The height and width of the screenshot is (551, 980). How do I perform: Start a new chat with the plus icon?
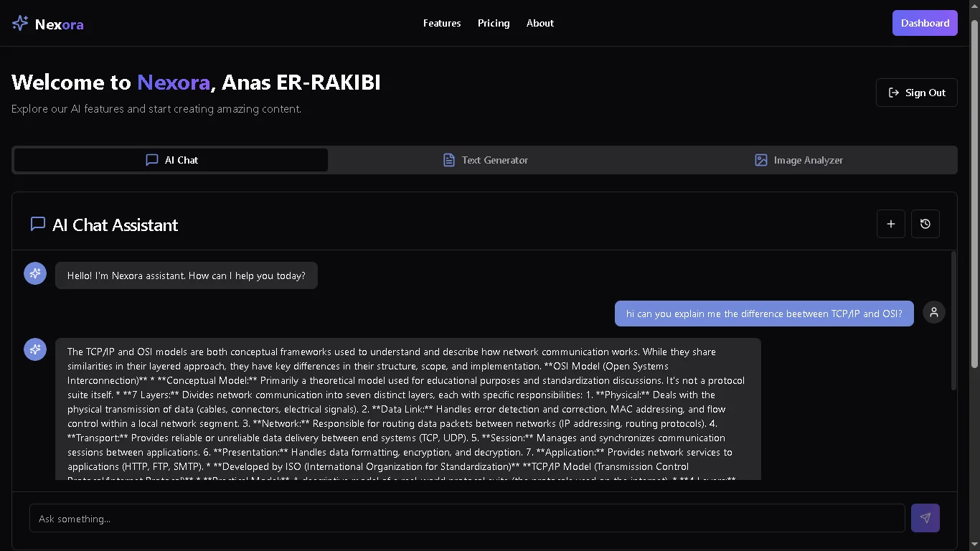[x=890, y=224]
